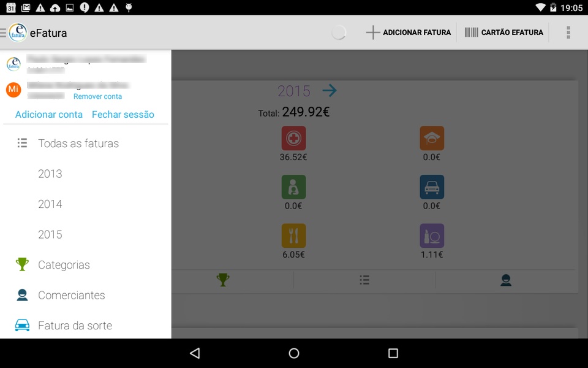Screen dimensions: 588x368
Task: Click the 6.05€ restaurant amount
Action: pyautogui.click(x=293, y=255)
